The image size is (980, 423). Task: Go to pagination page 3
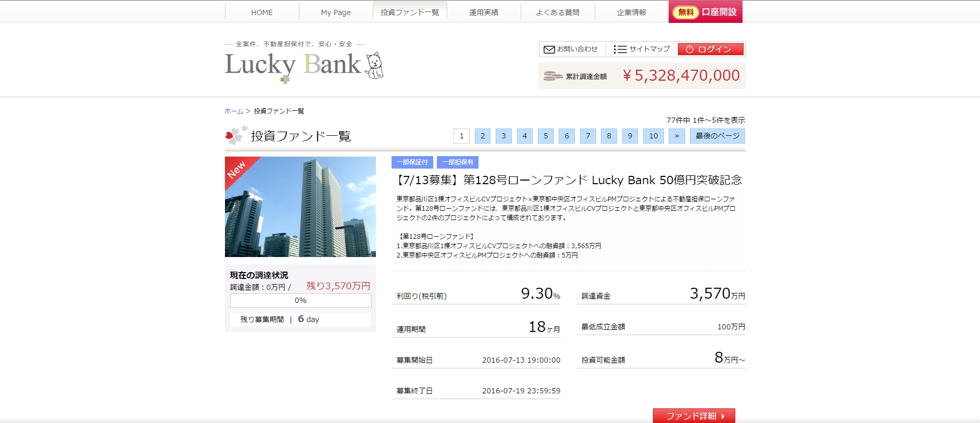pyautogui.click(x=504, y=136)
